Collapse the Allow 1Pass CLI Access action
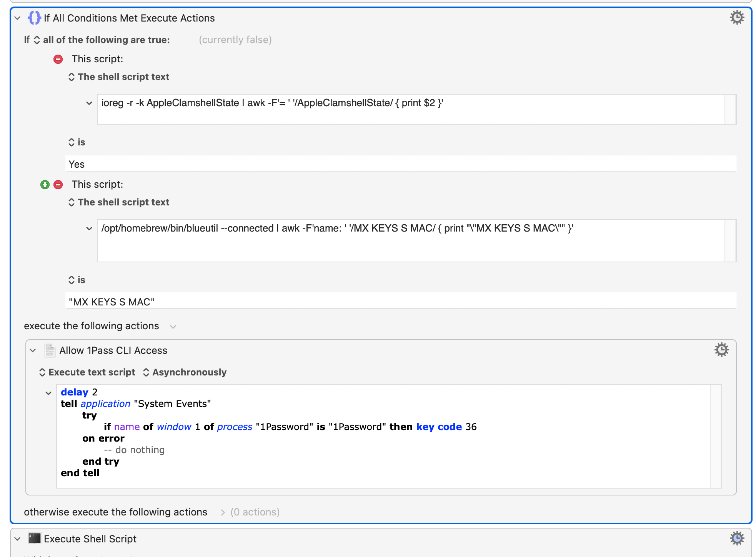This screenshot has width=756, height=557. click(33, 350)
